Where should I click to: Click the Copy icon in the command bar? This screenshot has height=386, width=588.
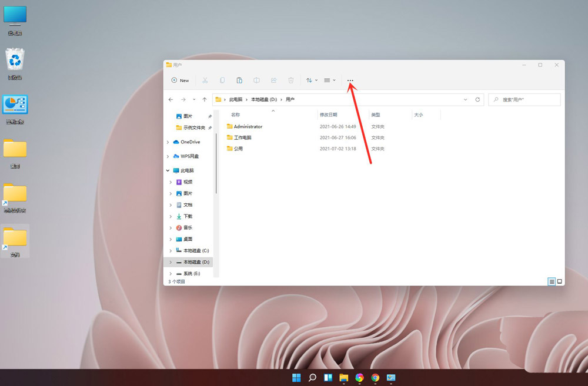pos(222,80)
